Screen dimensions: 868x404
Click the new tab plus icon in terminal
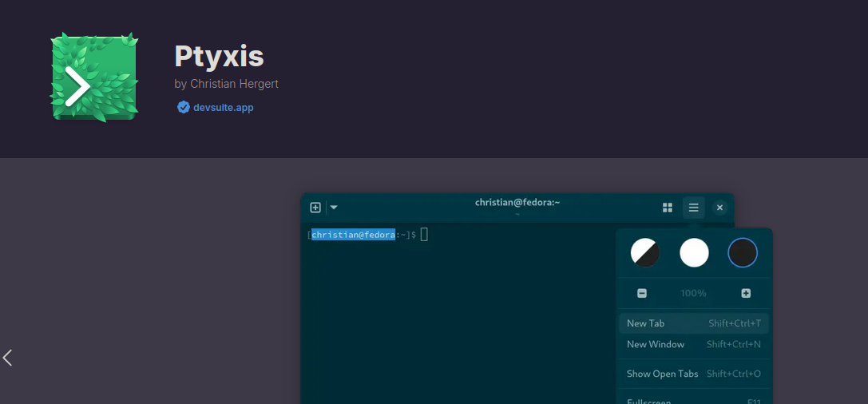(315, 208)
